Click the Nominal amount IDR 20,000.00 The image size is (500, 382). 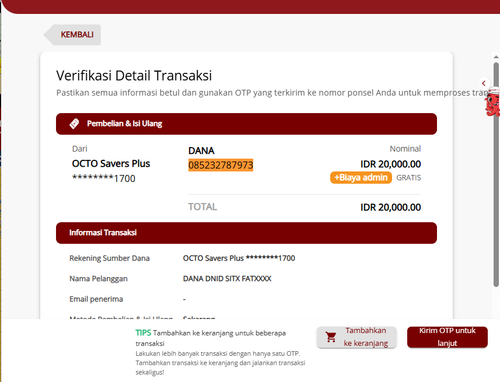(x=390, y=164)
